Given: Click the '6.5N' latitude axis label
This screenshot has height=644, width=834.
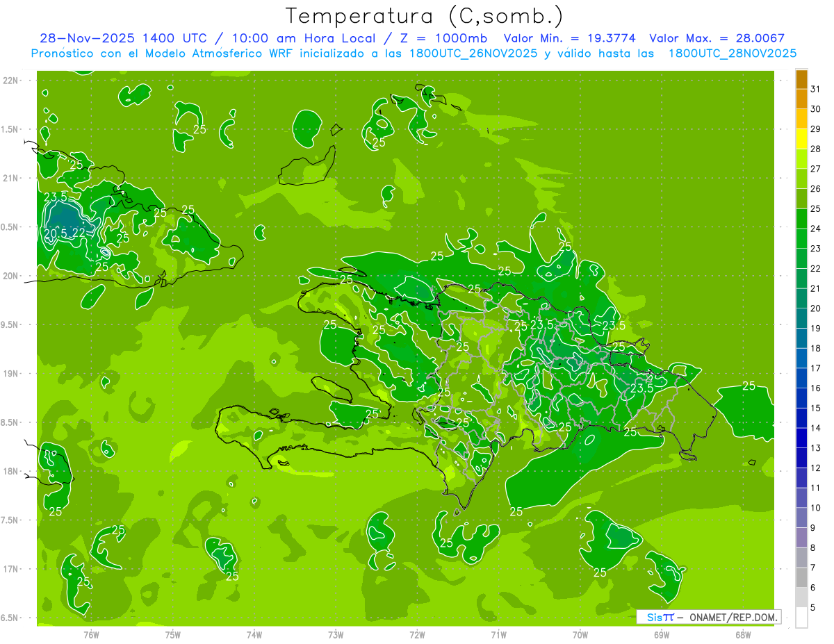Looking at the screenshot, I should (10, 618).
